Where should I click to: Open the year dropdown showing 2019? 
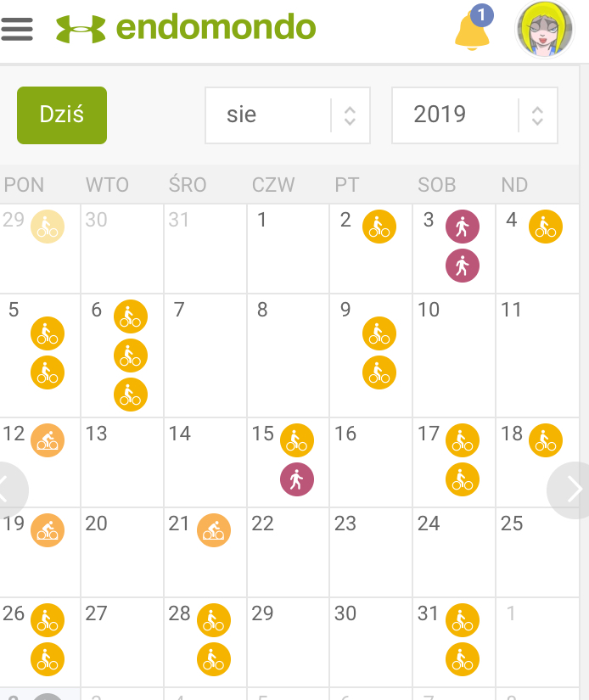coord(474,115)
